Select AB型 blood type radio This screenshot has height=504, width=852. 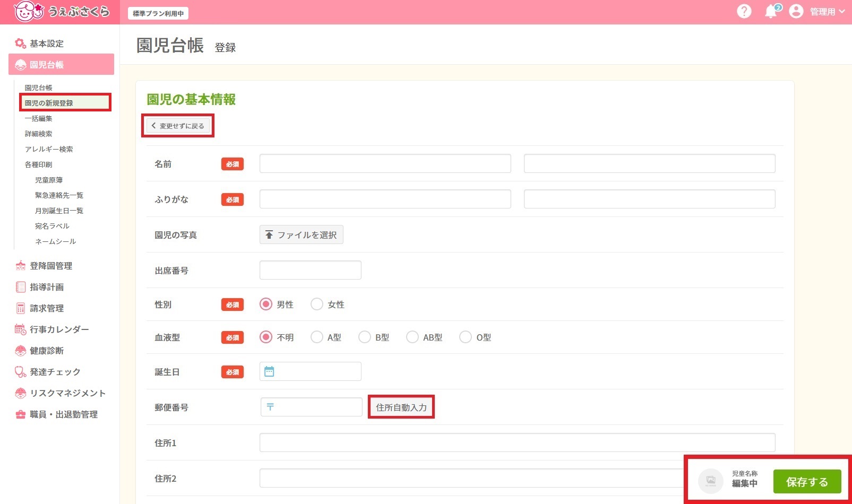[412, 337]
